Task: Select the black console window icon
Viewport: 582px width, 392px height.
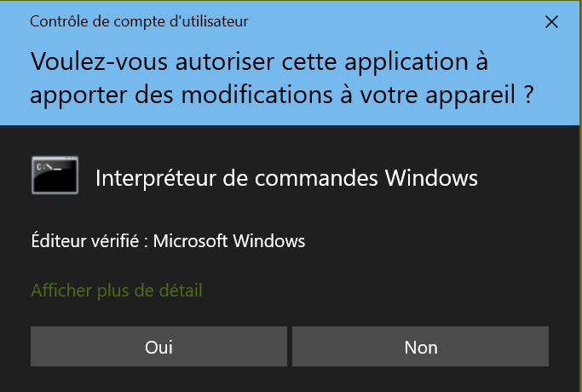Action: pyautogui.click(x=55, y=176)
